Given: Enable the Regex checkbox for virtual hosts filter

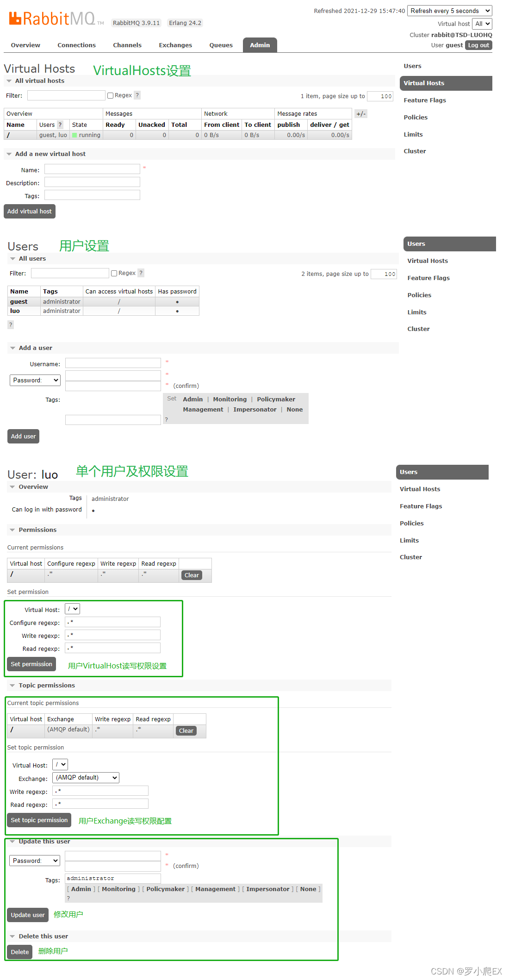Looking at the screenshot, I should tap(111, 96).
